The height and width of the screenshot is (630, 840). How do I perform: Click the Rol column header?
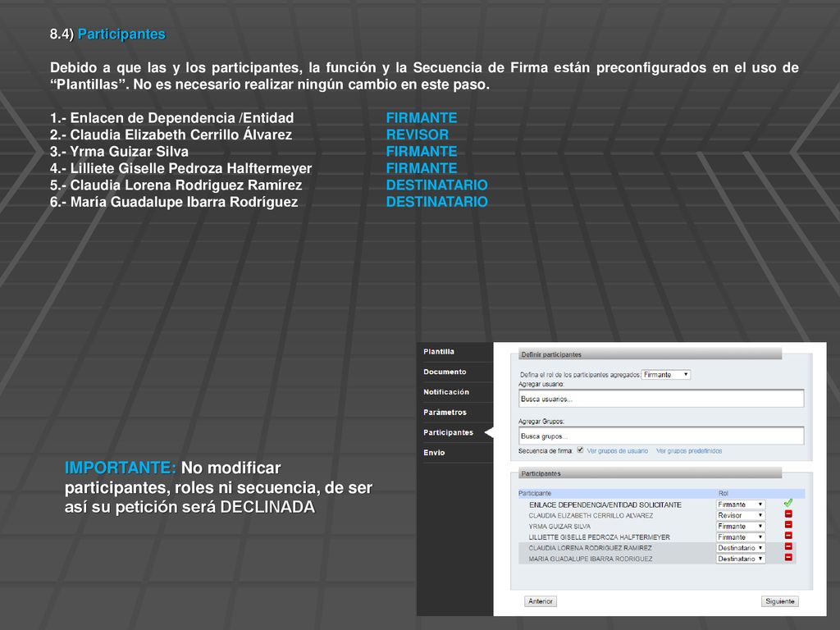[x=724, y=493]
